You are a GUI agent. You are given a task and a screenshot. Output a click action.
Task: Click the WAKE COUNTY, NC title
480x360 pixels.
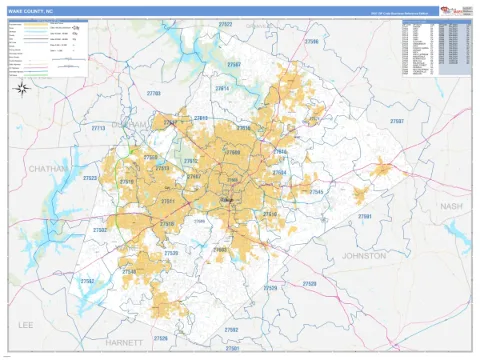tap(30, 11)
